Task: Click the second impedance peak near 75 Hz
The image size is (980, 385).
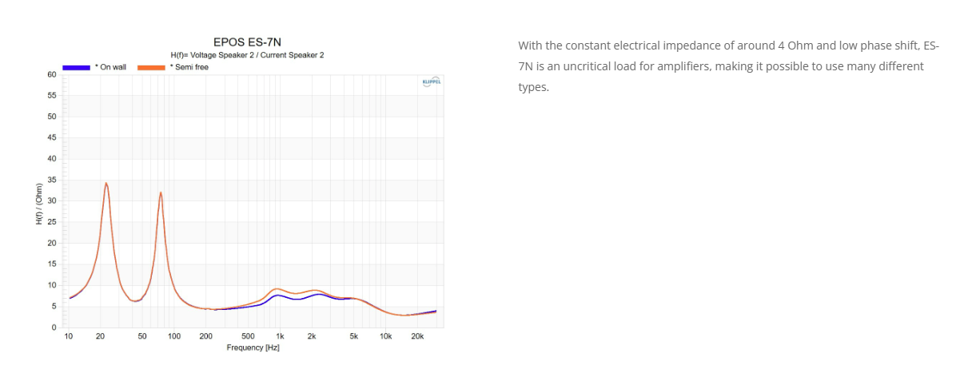Action: (x=161, y=193)
